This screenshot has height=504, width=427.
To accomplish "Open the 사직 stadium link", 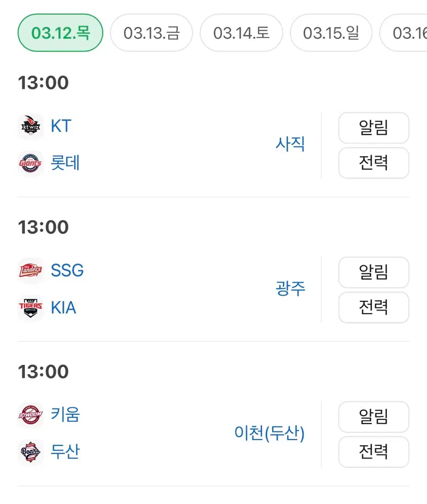I will click(290, 144).
